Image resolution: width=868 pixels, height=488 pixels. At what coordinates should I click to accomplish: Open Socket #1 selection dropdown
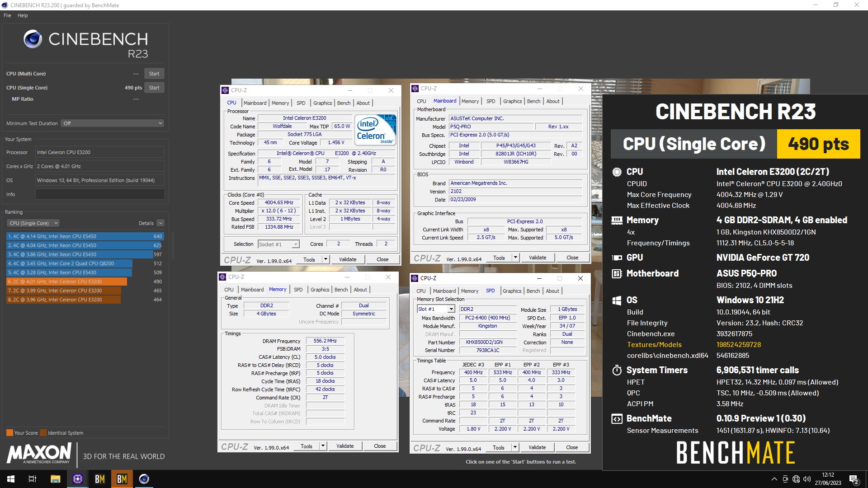pyautogui.click(x=278, y=244)
